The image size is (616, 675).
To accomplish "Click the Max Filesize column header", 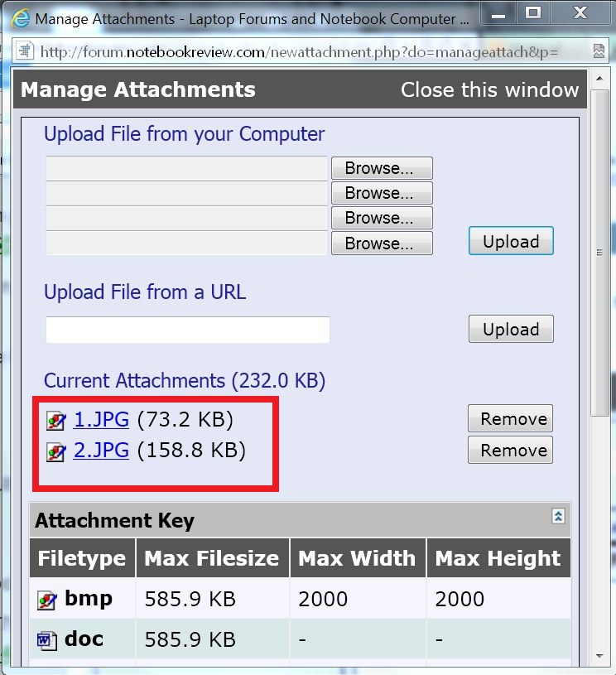I will pos(211,558).
